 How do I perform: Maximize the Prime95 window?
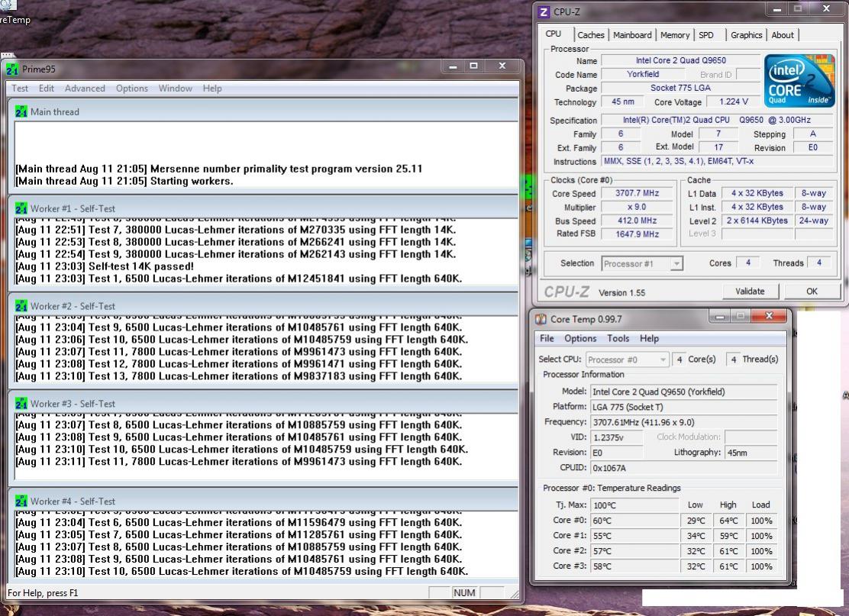[474, 66]
